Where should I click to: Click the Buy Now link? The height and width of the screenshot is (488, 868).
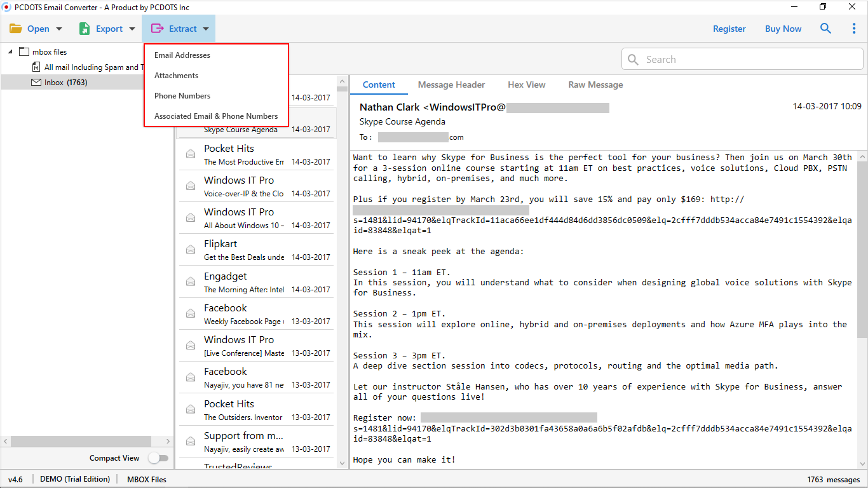click(783, 29)
